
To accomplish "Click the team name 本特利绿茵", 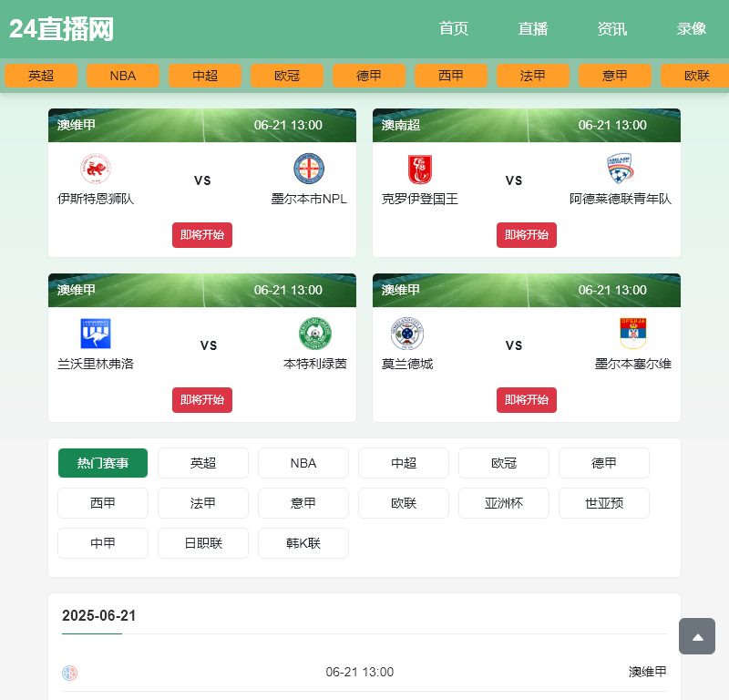I will pyautogui.click(x=314, y=364).
